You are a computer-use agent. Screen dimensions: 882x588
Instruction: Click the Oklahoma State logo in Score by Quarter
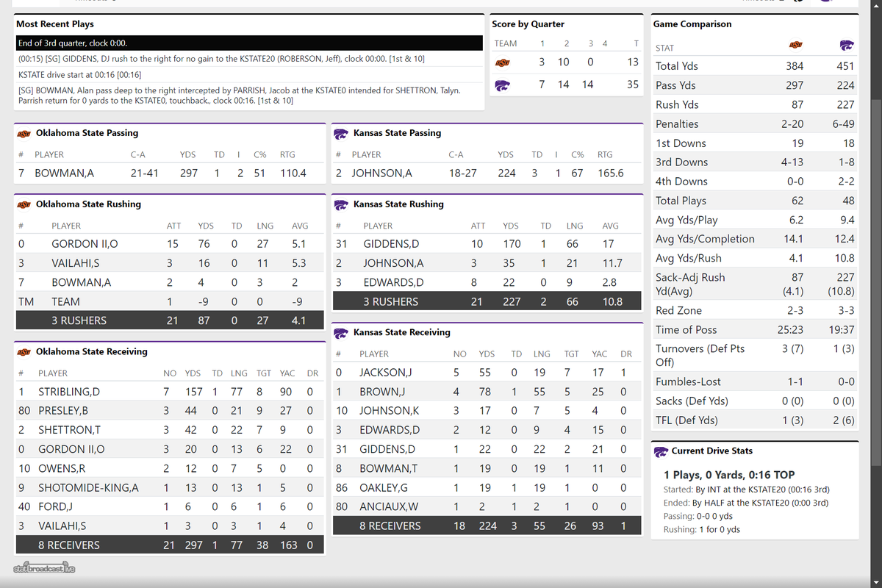pos(503,62)
